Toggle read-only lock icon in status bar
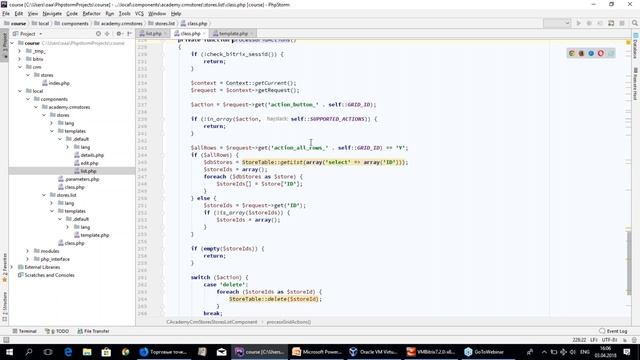The image size is (640, 360). point(625,340)
